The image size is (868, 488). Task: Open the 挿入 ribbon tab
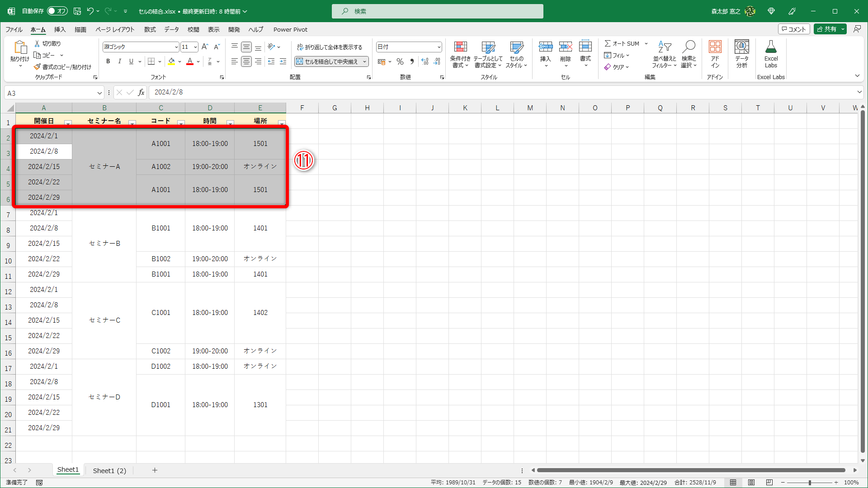click(x=60, y=29)
